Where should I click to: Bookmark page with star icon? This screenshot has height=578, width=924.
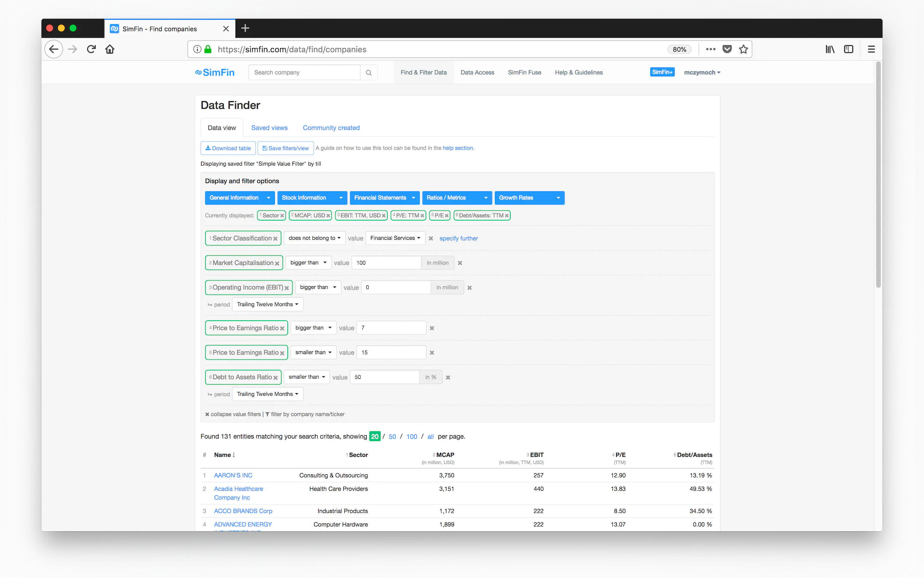coord(743,49)
